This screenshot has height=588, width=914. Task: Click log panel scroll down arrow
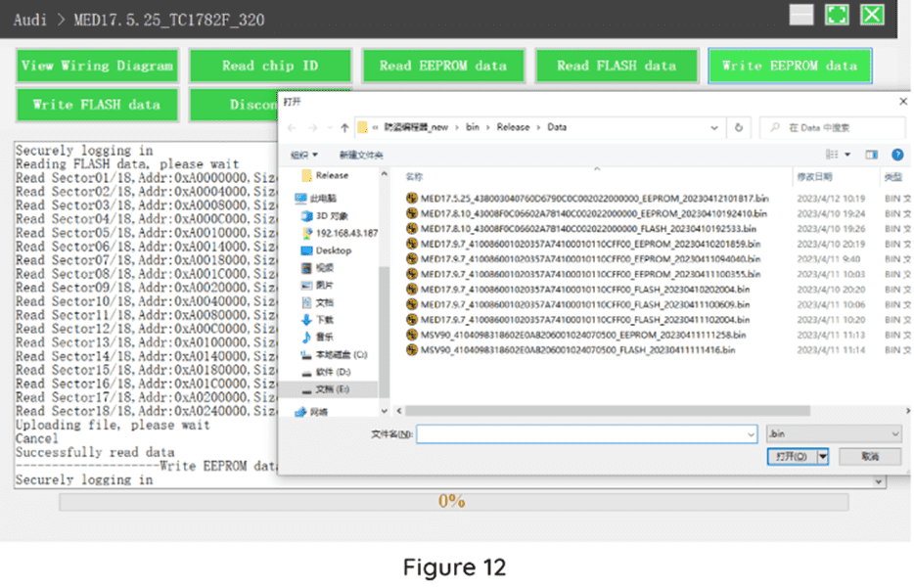879,482
